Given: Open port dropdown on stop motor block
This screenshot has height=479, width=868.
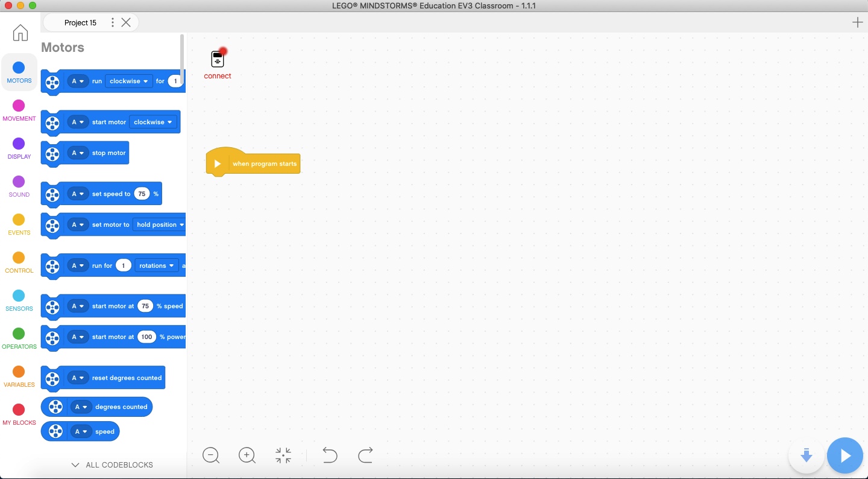Looking at the screenshot, I should coord(78,153).
